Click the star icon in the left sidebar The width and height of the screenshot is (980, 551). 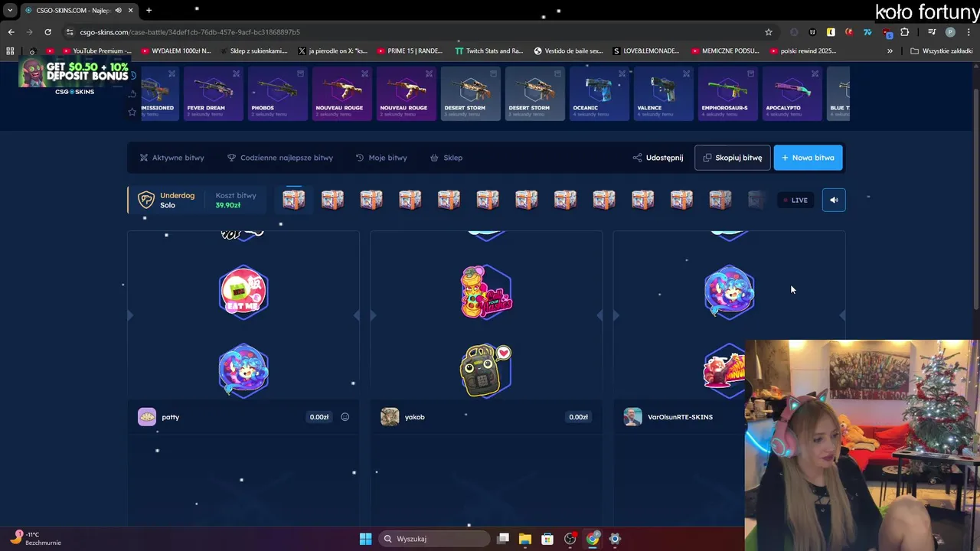point(132,112)
